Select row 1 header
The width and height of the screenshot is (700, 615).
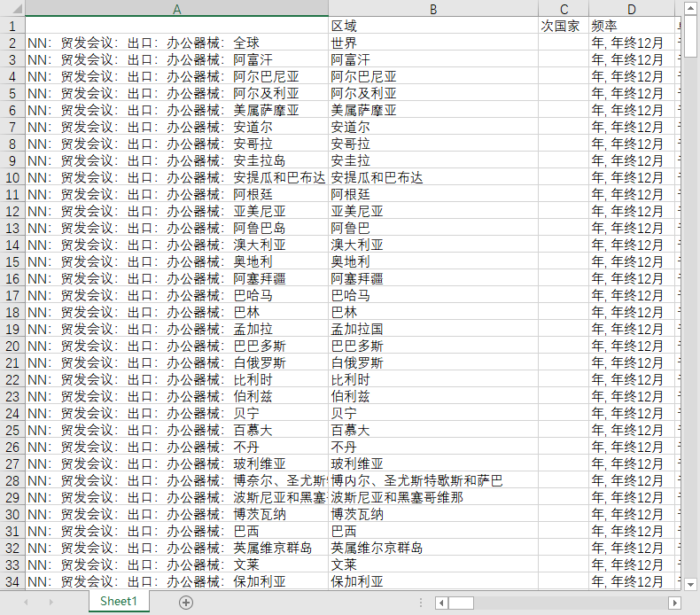(x=12, y=26)
